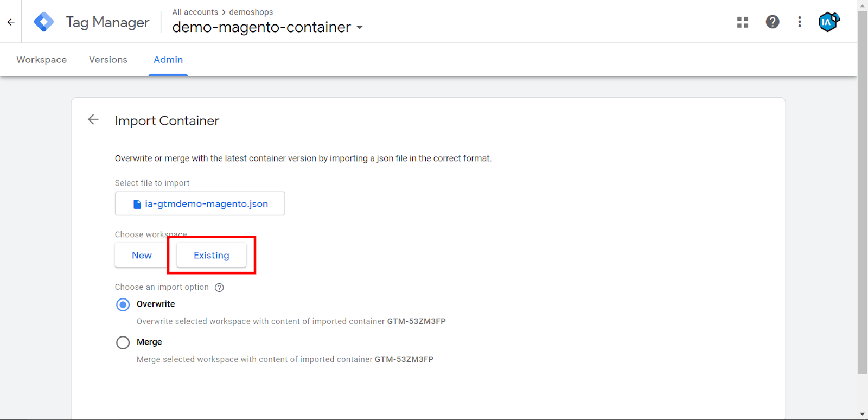This screenshot has width=868, height=420.
Task: Choose the New workspace button
Action: [142, 256]
